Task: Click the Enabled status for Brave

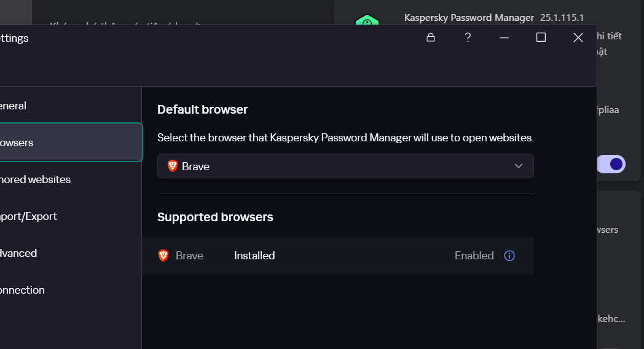Action: tap(474, 256)
